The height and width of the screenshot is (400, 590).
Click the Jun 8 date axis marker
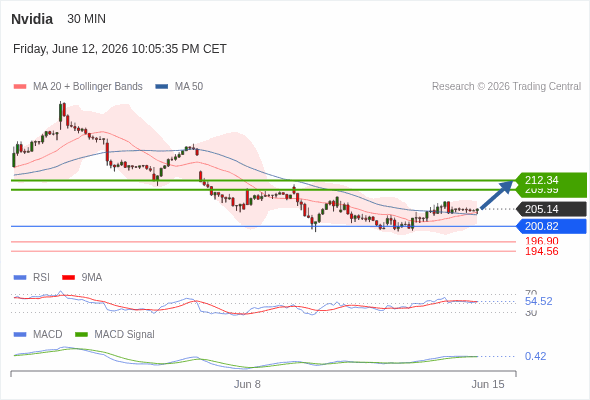(247, 384)
